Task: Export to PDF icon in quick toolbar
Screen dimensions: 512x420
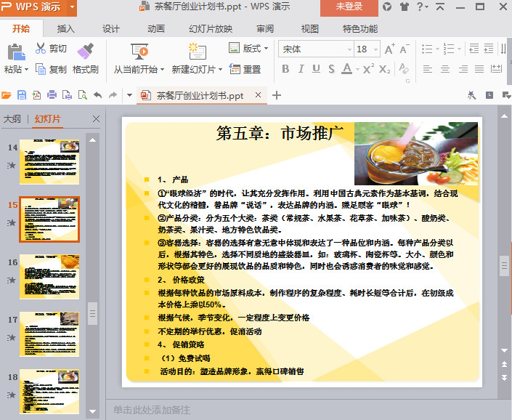Action: click(36, 95)
